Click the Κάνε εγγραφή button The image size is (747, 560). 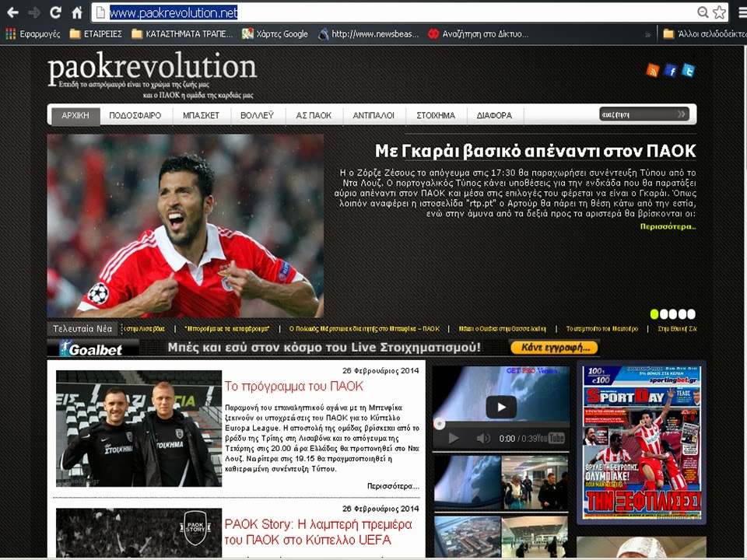(554, 348)
